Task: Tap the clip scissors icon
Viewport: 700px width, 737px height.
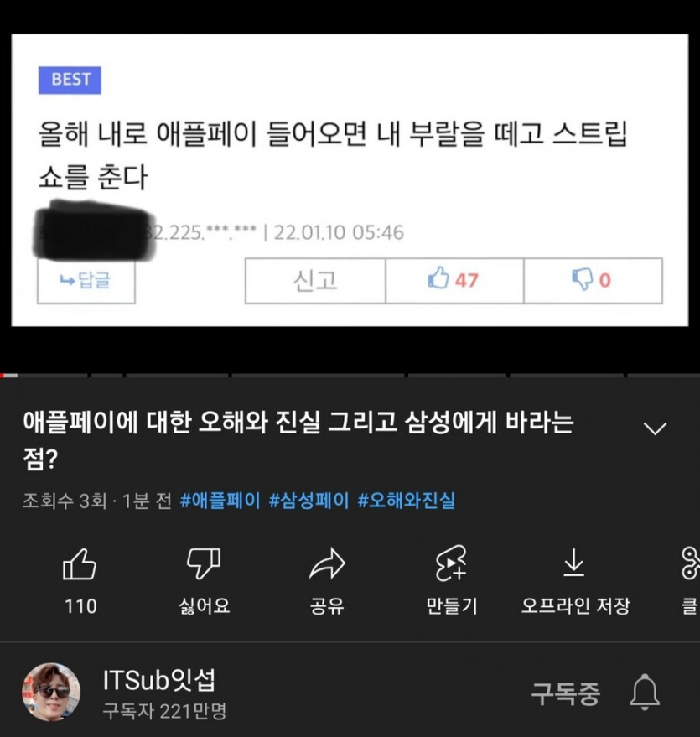Action: 691,563
